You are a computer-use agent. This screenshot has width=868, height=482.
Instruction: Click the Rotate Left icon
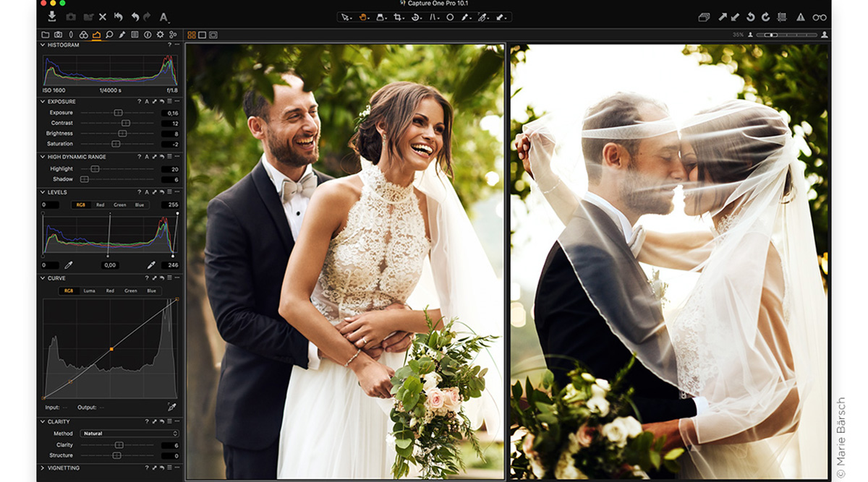[750, 16]
